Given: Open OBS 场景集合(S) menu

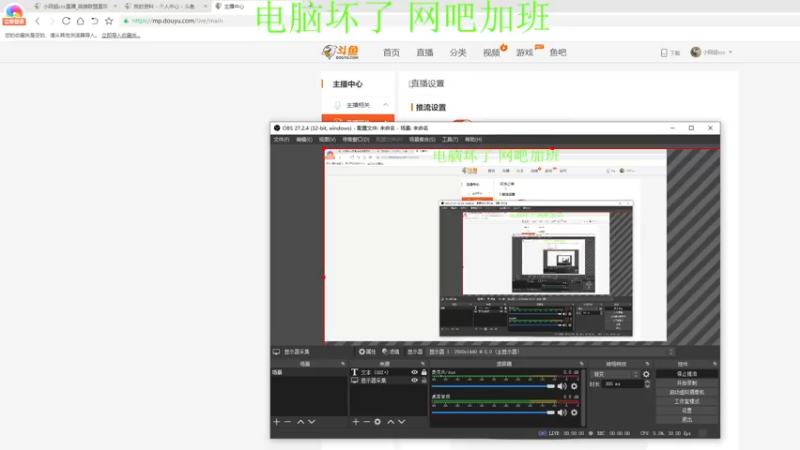Looking at the screenshot, I should tap(422, 139).
